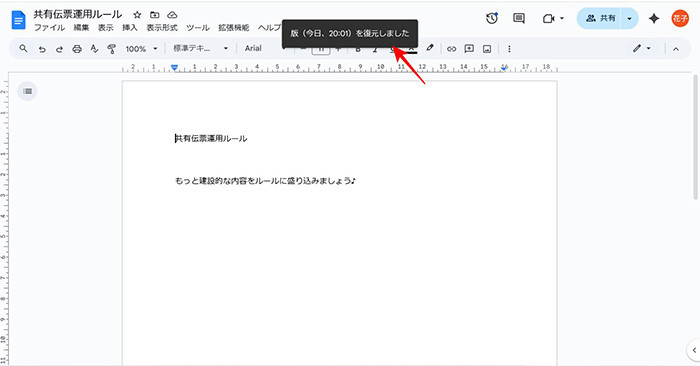Open the share options dropdown arrow
700x366 pixels.
click(629, 18)
